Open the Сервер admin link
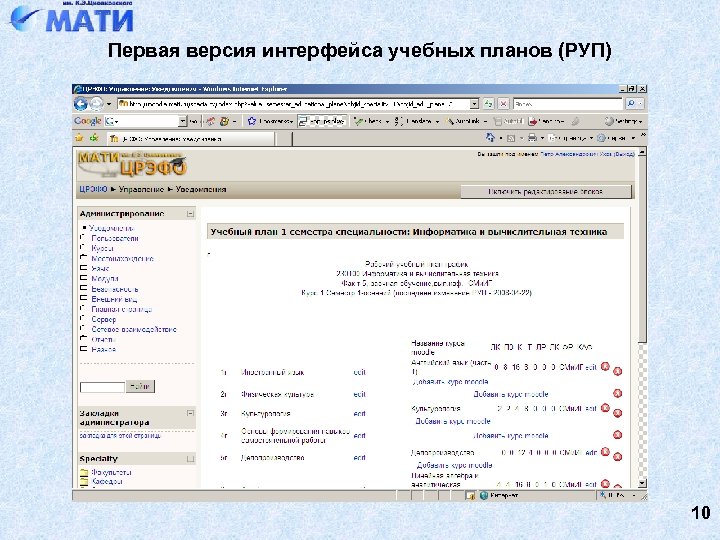The width and height of the screenshot is (720, 540). point(104,319)
